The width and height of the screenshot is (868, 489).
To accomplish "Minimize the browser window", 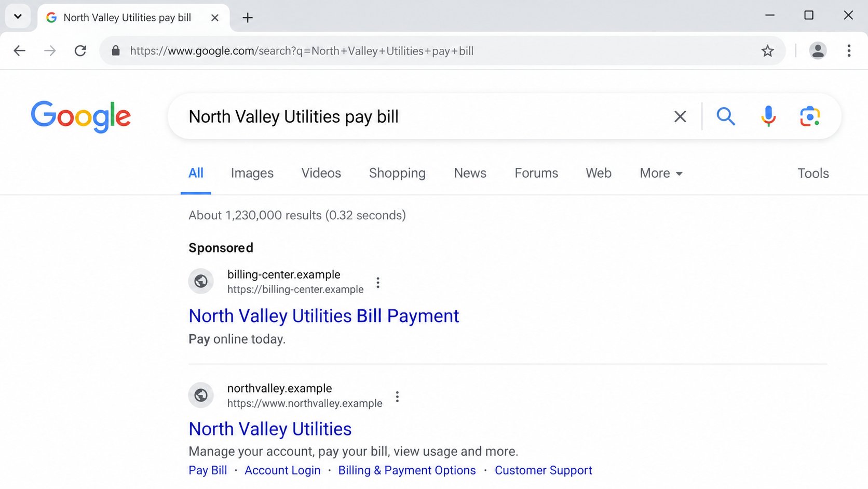I will pyautogui.click(x=770, y=16).
